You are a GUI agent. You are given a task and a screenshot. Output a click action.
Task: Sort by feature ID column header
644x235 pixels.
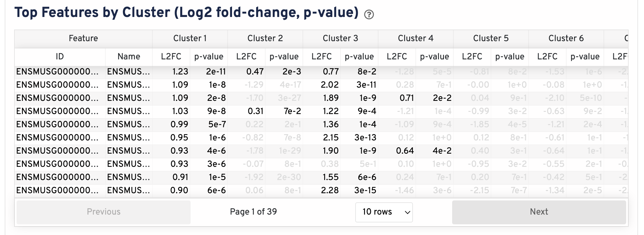point(60,57)
